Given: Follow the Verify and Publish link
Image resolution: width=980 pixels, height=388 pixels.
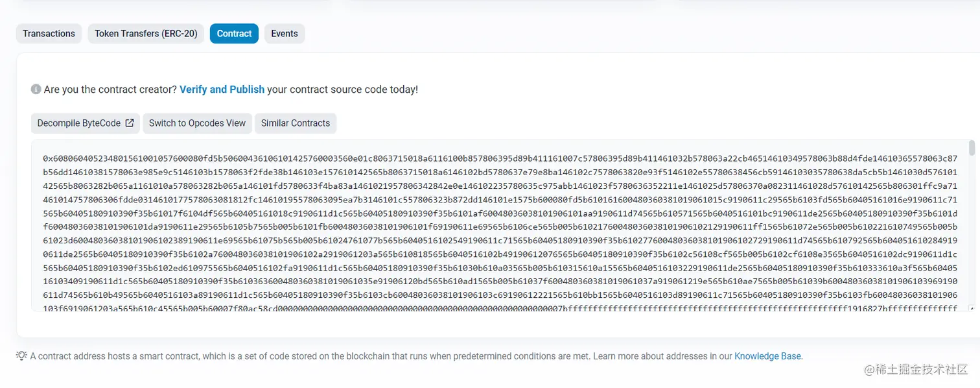Looking at the screenshot, I should tap(222, 90).
